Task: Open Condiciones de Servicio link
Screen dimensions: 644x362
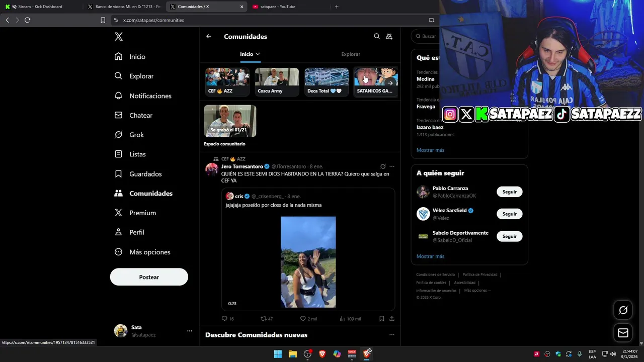Action: point(435,275)
